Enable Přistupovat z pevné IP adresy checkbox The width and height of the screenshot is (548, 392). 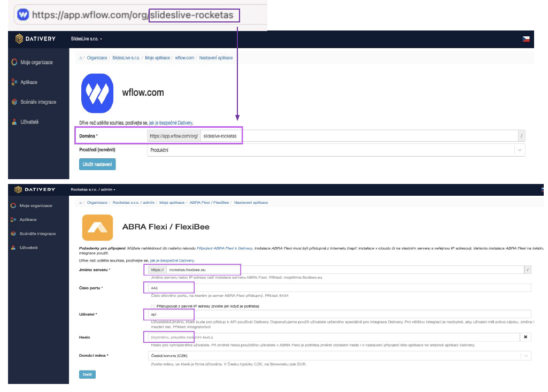(153, 306)
